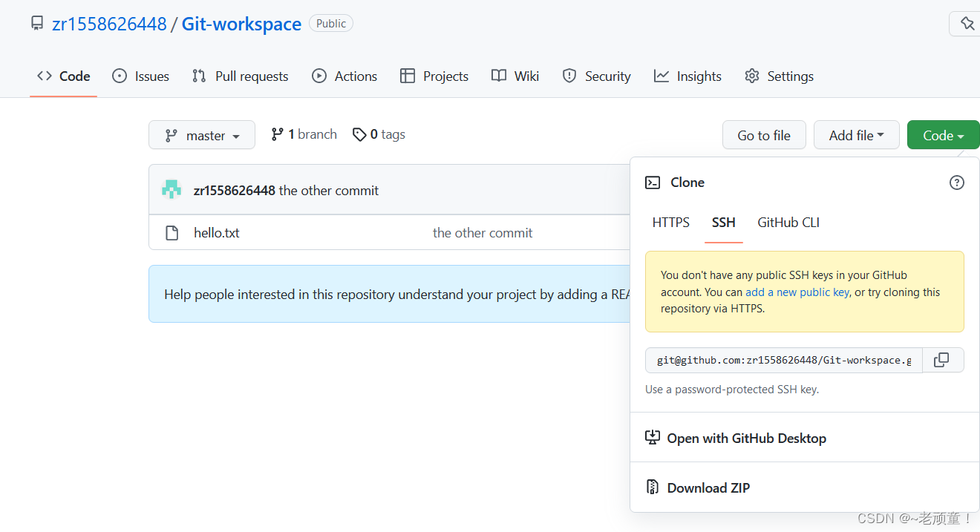The width and height of the screenshot is (980, 532).
Task: Click the Pull requests merge icon
Action: 199,76
